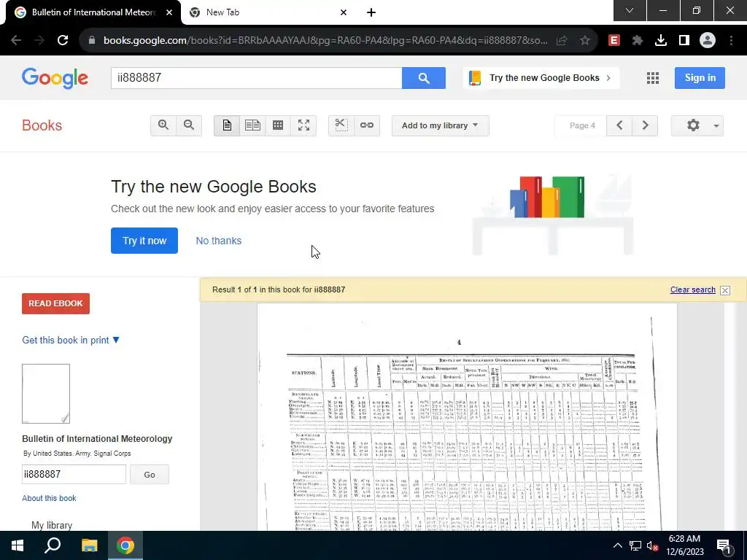Expand Get this book in print
Viewport: 747px width, 560px height.
71,340
